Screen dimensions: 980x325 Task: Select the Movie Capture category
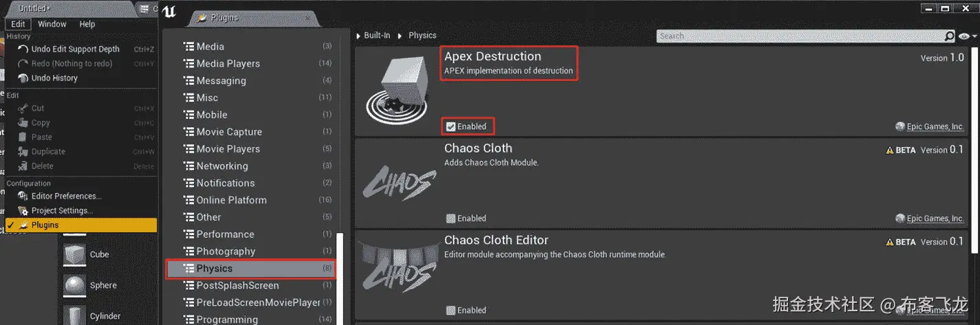click(x=250, y=132)
